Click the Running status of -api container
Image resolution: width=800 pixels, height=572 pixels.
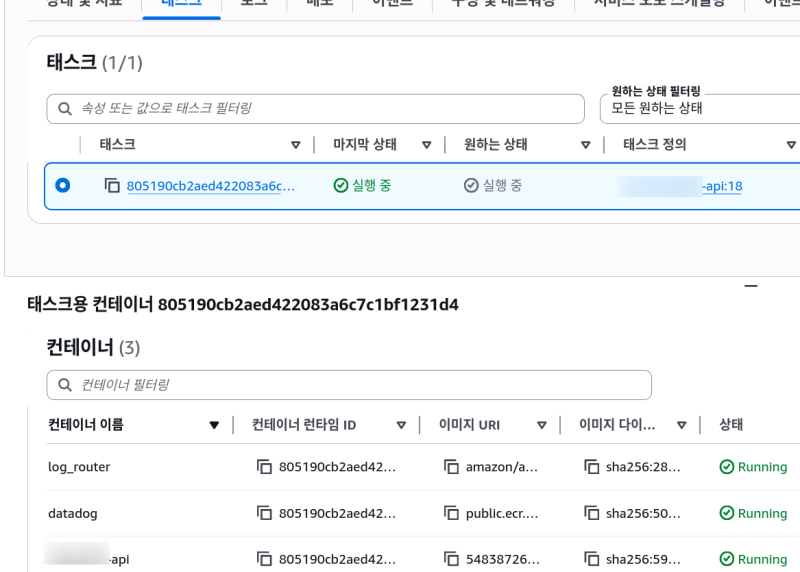pos(753,559)
